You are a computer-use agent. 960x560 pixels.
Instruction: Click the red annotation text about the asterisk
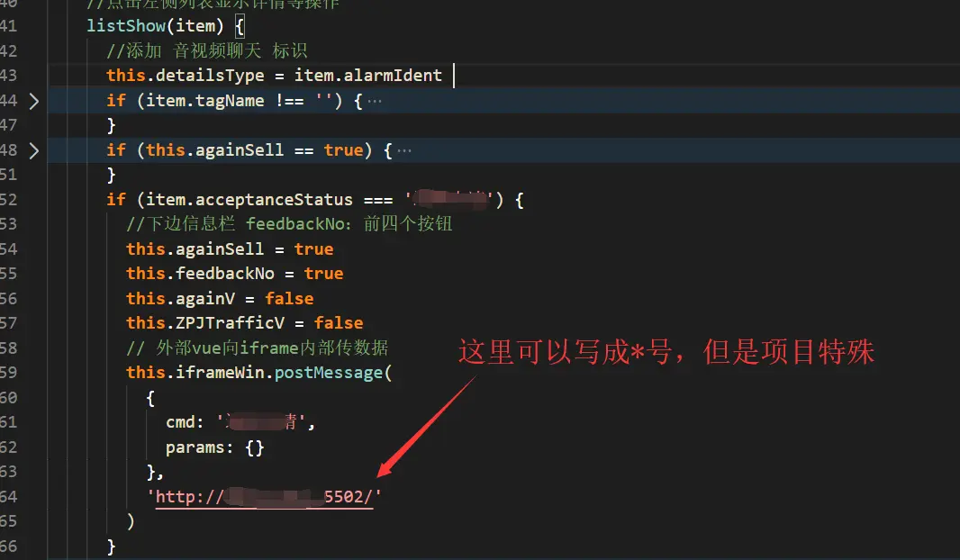(x=666, y=352)
